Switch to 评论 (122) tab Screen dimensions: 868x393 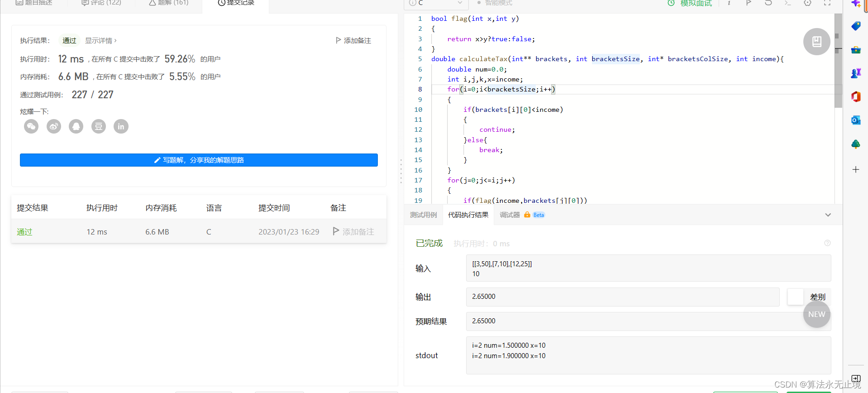pyautogui.click(x=101, y=3)
